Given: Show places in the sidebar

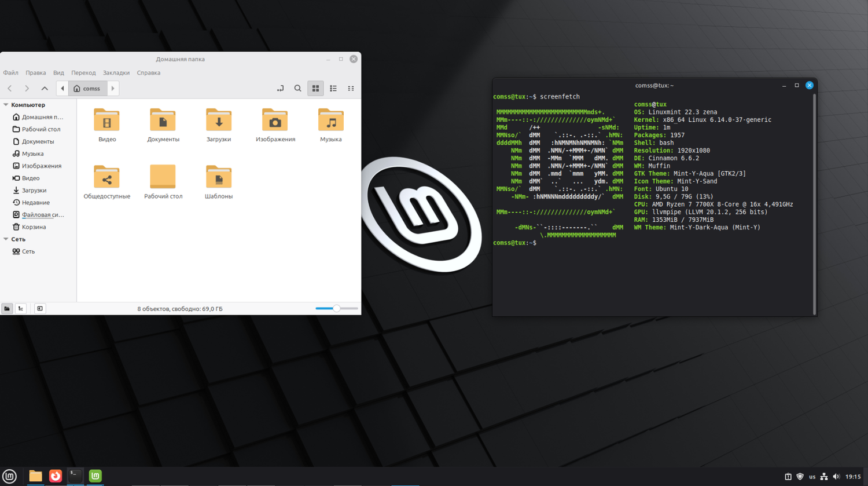Looking at the screenshot, I should [x=7, y=309].
